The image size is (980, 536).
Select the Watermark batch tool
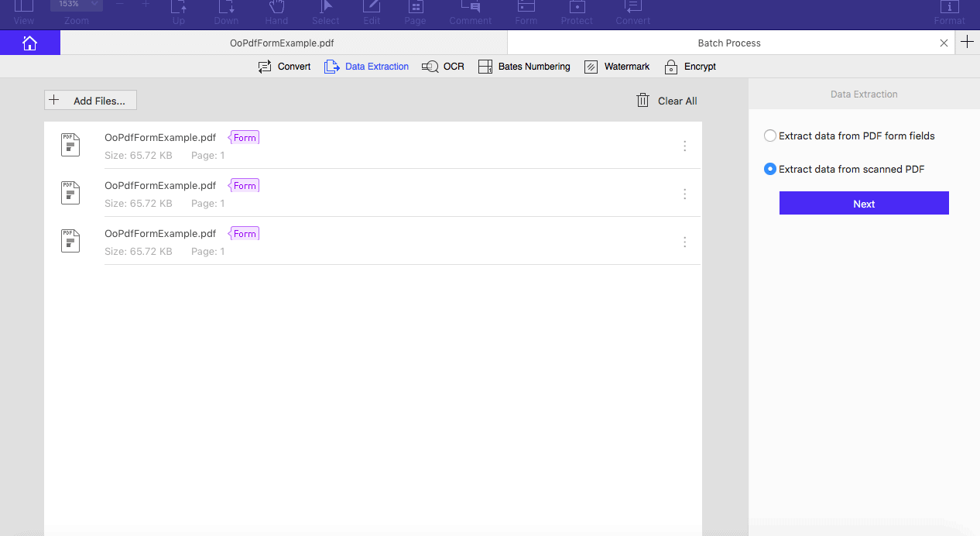pyautogui.click(x=616, y=67)
